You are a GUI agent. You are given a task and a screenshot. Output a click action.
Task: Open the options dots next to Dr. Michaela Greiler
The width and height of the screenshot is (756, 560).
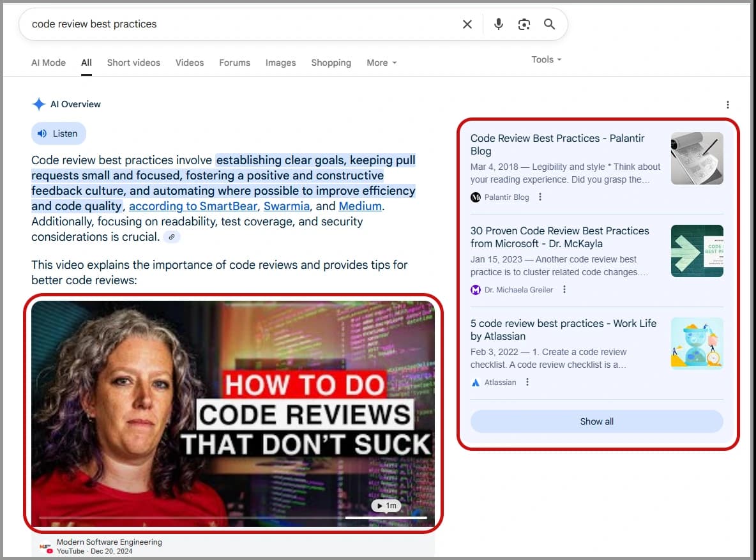click(x=564, y=289)
